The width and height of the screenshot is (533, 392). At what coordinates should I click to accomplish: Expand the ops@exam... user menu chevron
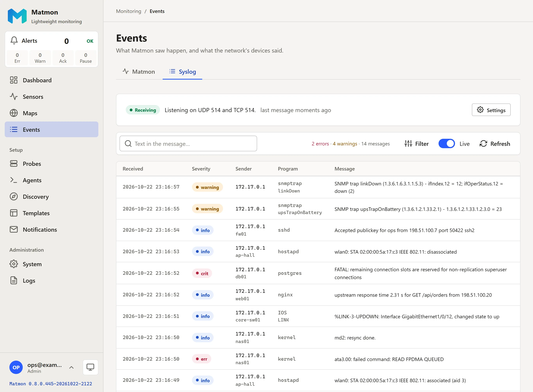click(71, 367)
